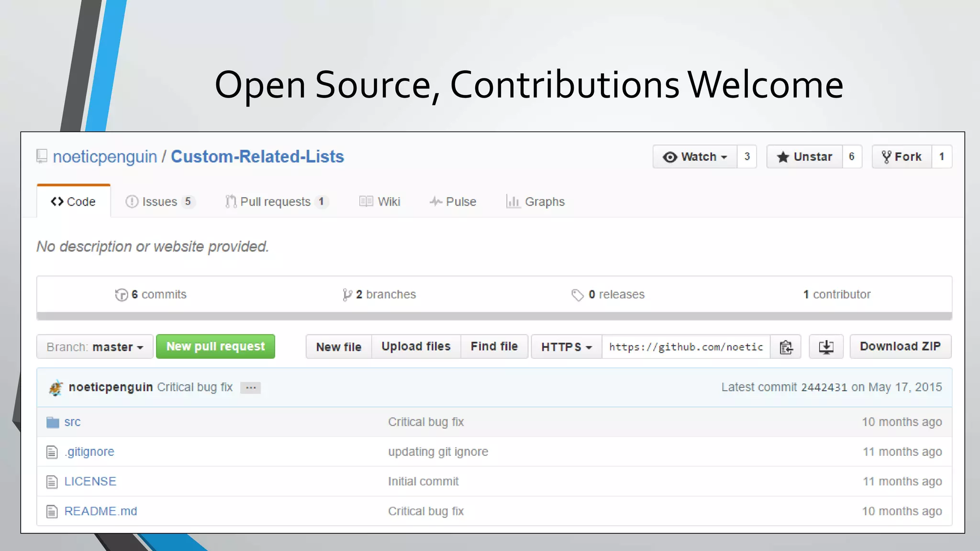Click the Upload files button

(416, 347)
